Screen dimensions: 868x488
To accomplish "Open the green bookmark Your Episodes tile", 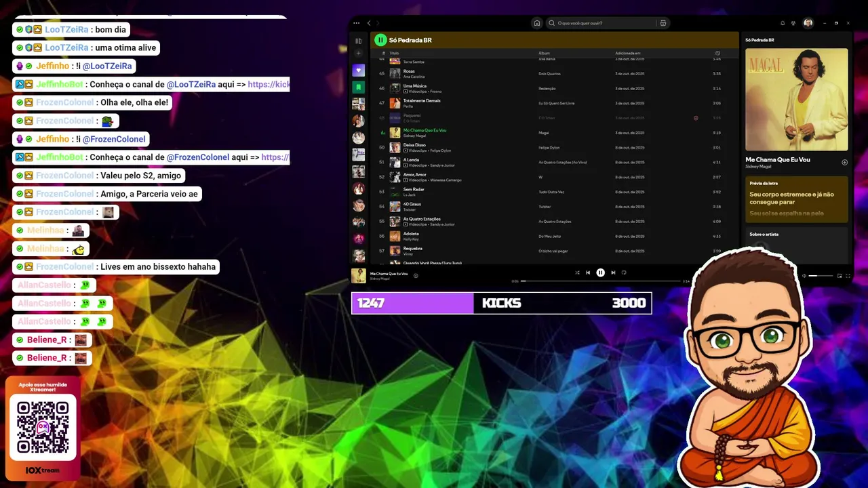I will tap(359, 87).
